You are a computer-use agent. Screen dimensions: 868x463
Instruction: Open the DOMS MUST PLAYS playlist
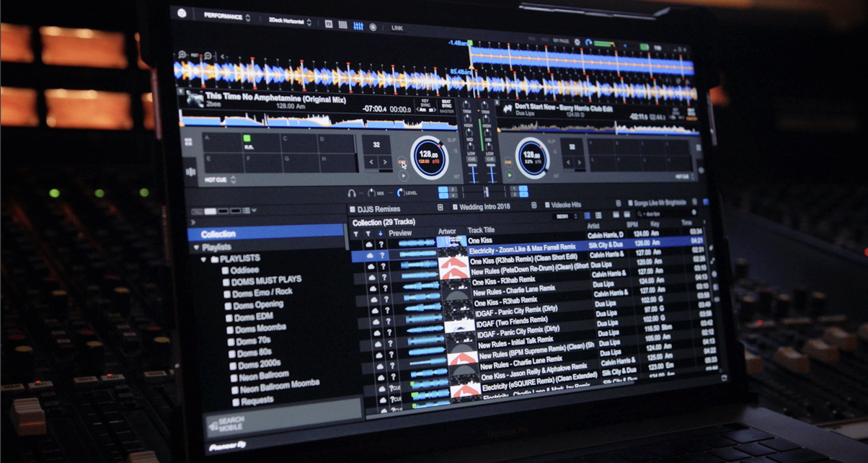266,280
